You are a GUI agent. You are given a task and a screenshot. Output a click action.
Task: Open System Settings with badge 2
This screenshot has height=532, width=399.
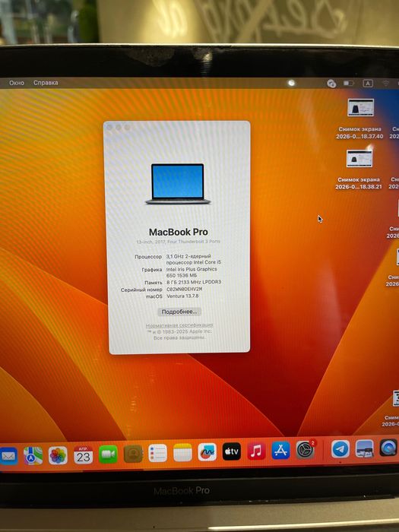click(x=306, y=450)
